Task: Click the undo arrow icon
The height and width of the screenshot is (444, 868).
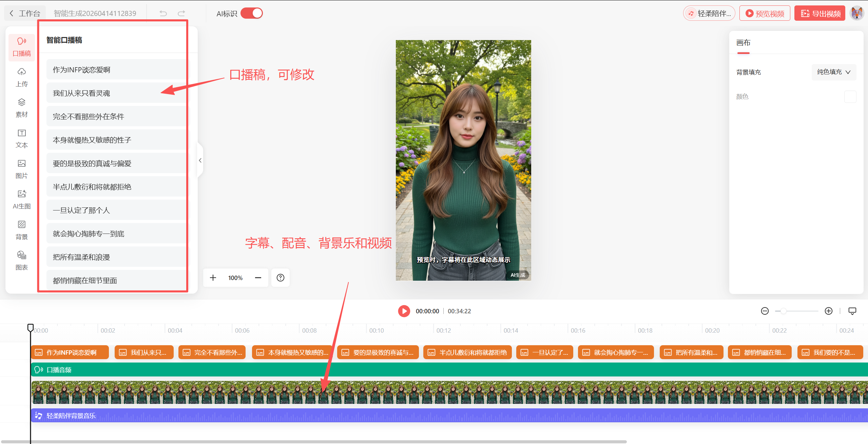Action: tap(163, 13)
